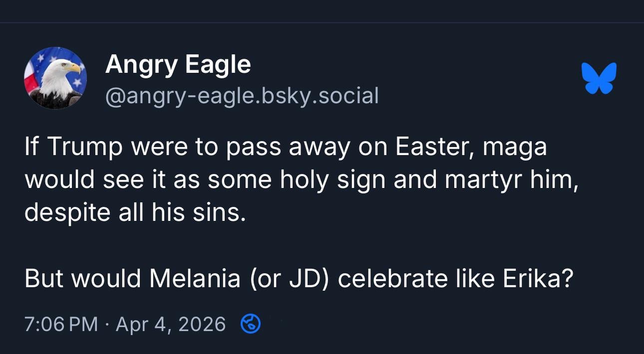Open the Angry Eagle display name

178,64
